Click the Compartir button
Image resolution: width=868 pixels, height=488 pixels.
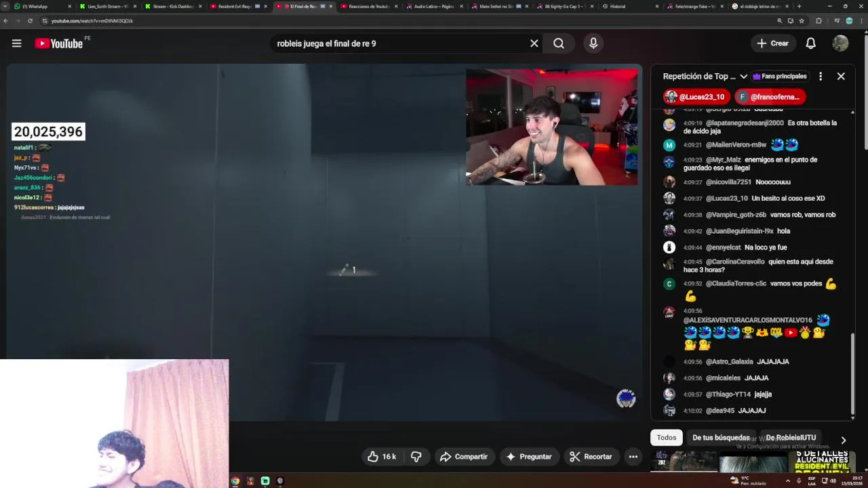click(464, 457)
